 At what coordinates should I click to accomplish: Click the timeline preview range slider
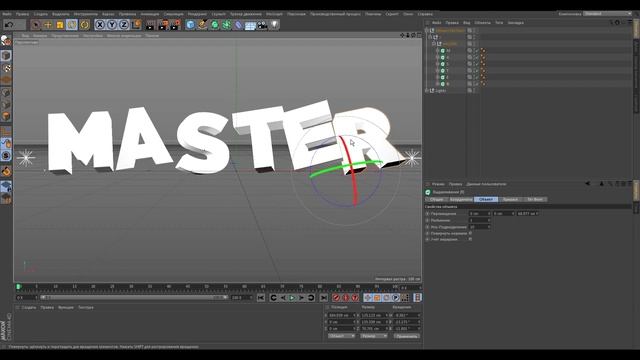click(x=134, y=298)
